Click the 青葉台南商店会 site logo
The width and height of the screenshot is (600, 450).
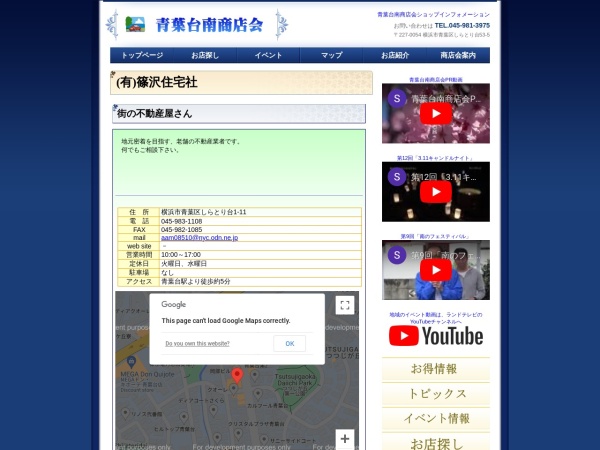click(197, 25)
